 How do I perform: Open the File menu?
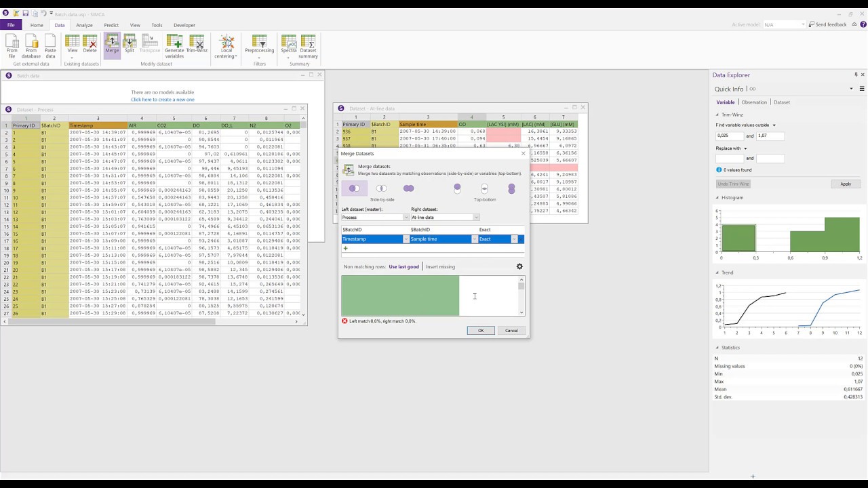coord(11,25)
